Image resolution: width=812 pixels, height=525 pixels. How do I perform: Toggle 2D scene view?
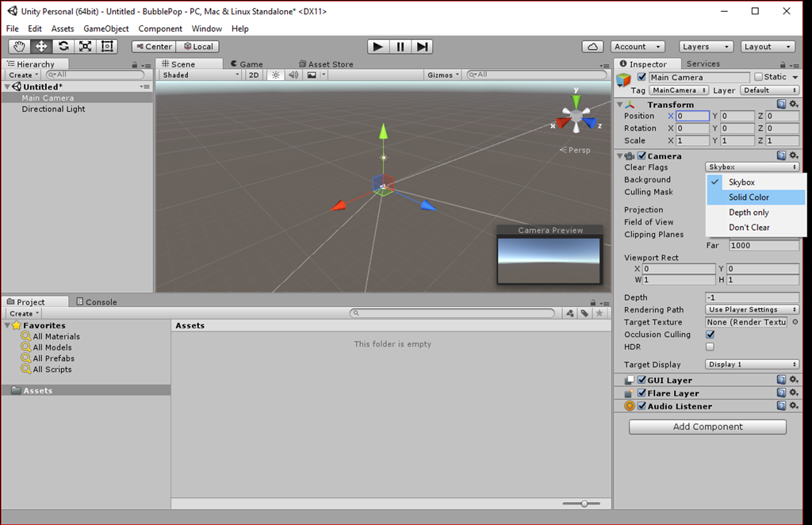(253, 75)
